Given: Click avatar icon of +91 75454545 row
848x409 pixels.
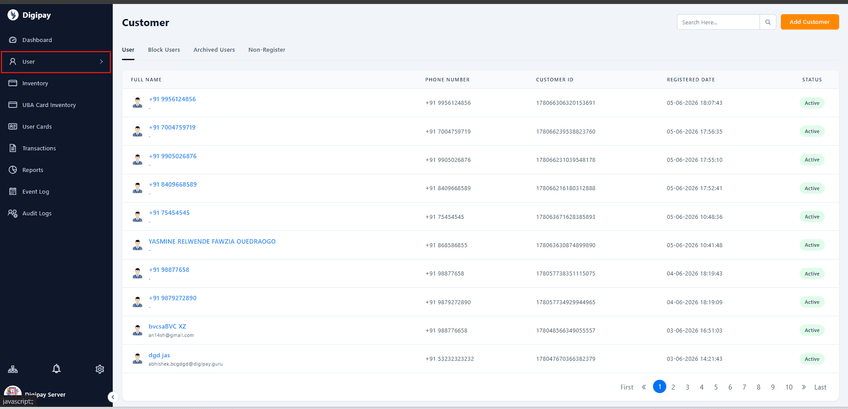Looking at the screenshot, I should point(137,216).
